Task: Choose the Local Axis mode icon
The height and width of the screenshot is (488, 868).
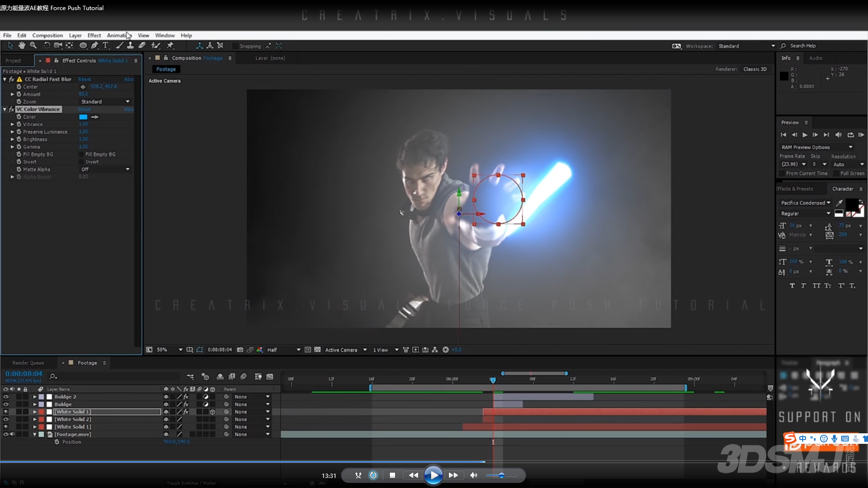Action: (x=199, y=46)
